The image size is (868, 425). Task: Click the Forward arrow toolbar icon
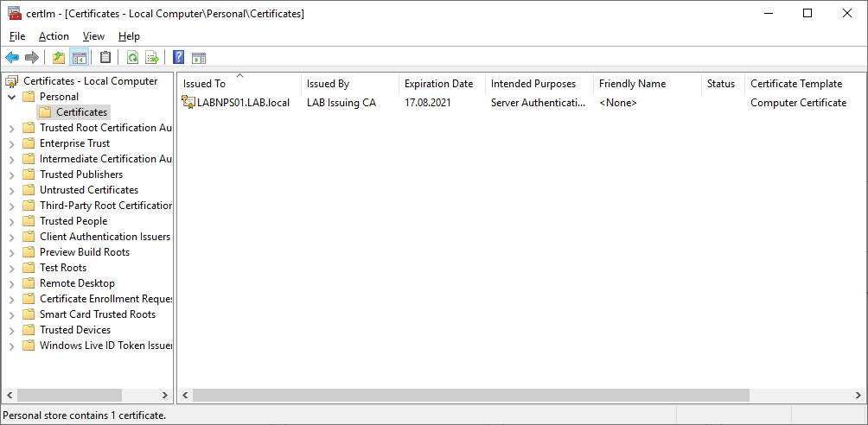31,57
